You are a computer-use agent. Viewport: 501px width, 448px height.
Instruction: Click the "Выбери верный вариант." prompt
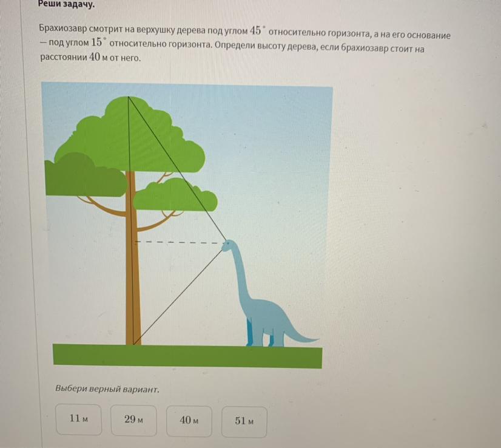[x=107, y=389]
